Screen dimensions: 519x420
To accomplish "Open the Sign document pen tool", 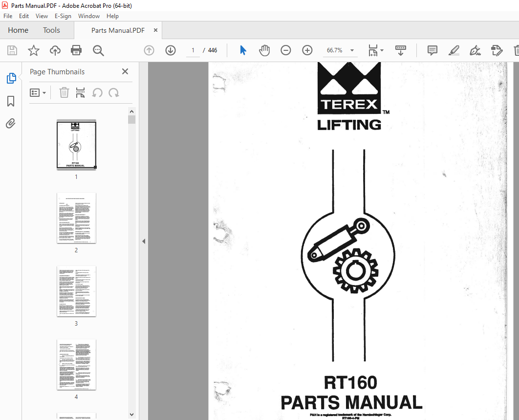I will [x=475, y=50].
